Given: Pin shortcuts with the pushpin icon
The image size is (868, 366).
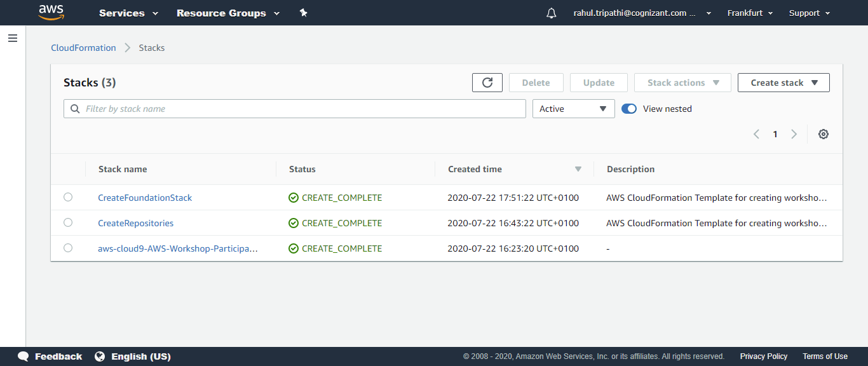Looking at the screenshot, I should [304, 13].
